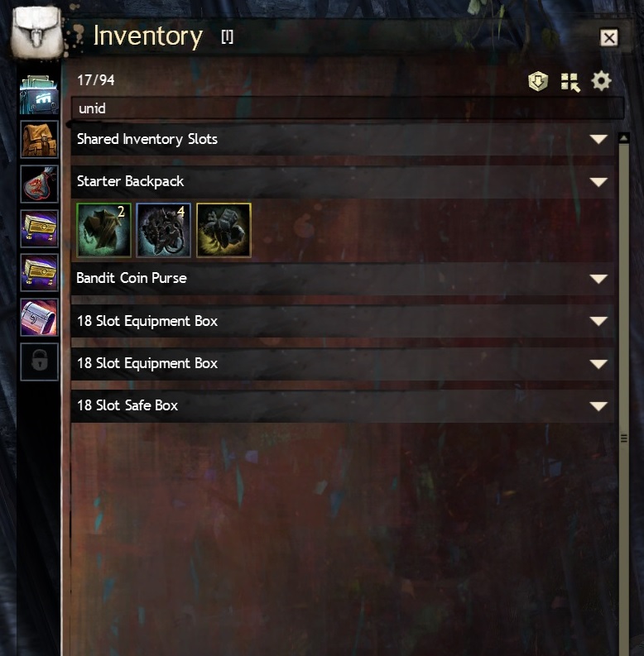Viewport: 644px width, 656px height.
Task: Select the red Bandit Coin Purse bag icon
Action: (40, 184)
